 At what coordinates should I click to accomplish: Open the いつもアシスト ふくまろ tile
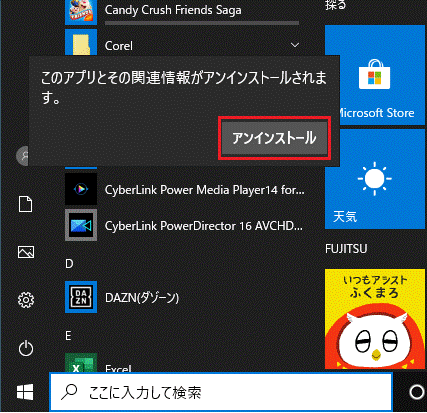pyautogui.click(x=375, y=319)
